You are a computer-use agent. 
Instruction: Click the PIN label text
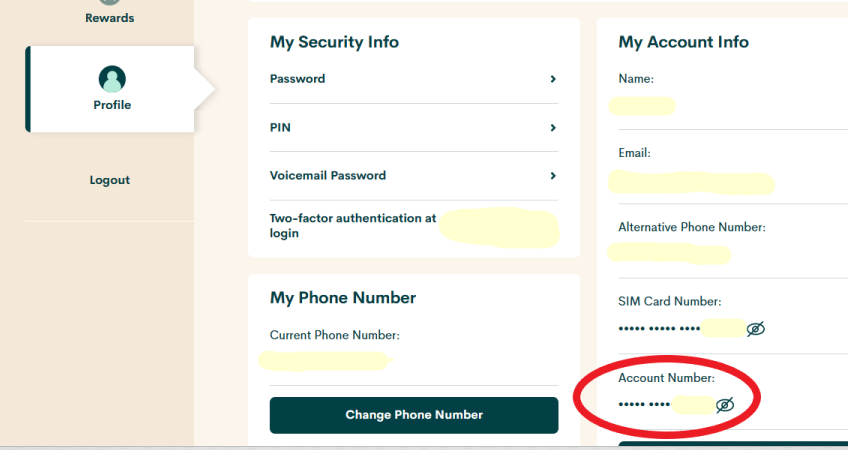280,128
